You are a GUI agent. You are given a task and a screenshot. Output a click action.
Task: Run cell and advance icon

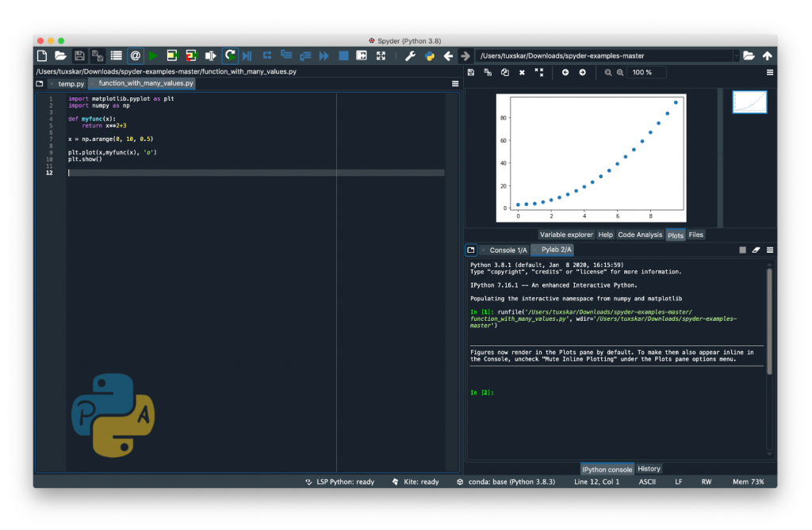point(191,55)
